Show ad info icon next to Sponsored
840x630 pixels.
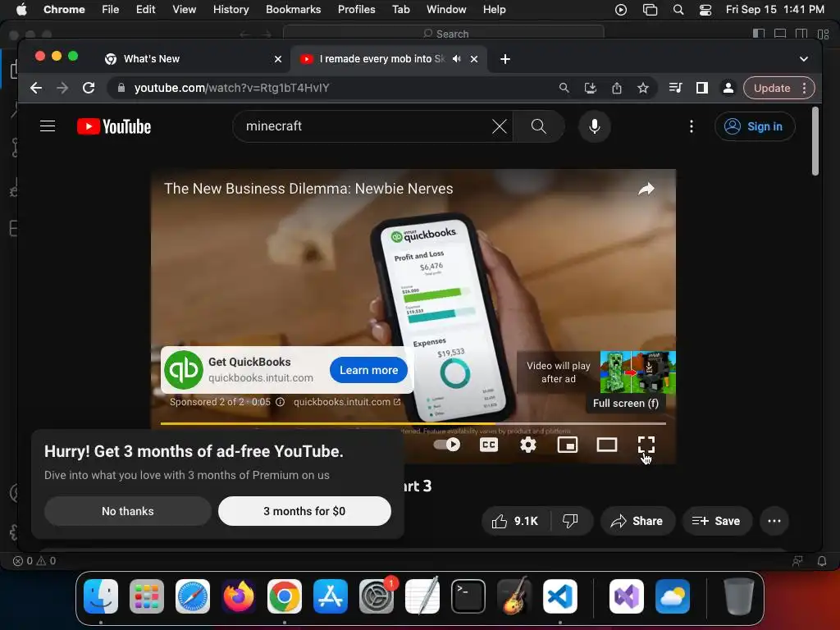pyautogui.click(x=281, y=402)
